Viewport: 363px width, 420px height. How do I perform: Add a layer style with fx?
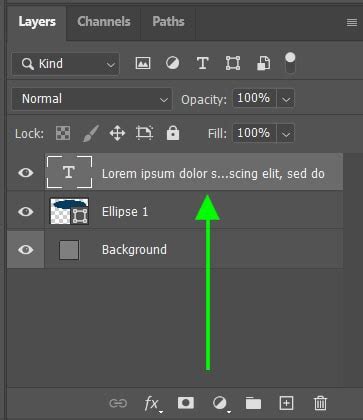[x=152, y=404]
